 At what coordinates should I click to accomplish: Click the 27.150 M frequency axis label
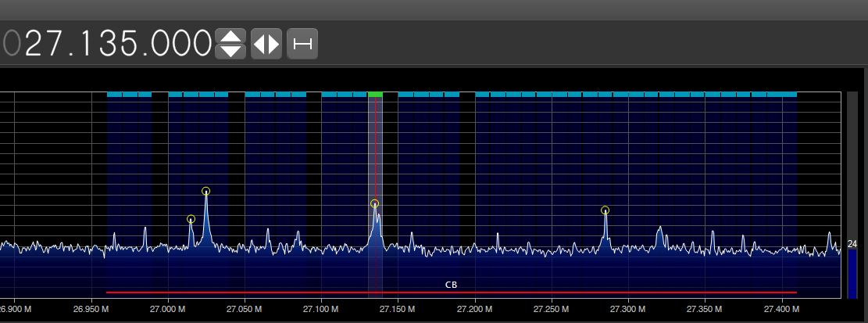[398, 307]
